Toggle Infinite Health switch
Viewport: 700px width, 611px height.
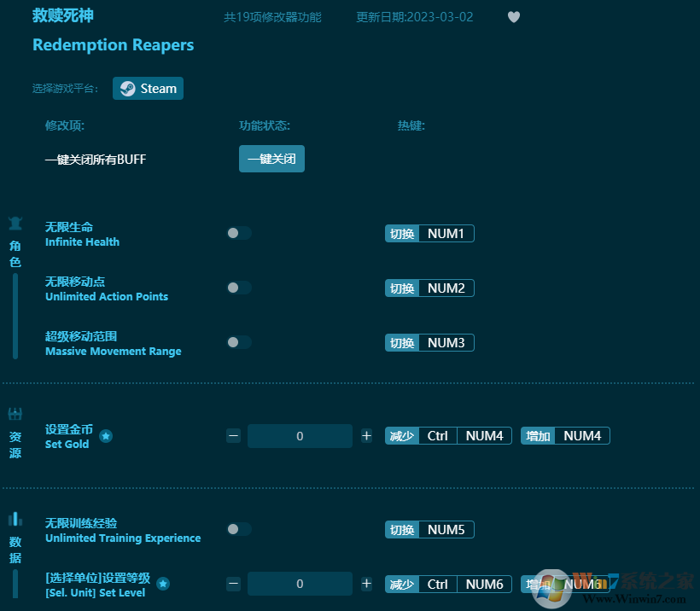(x=239, y=233)
